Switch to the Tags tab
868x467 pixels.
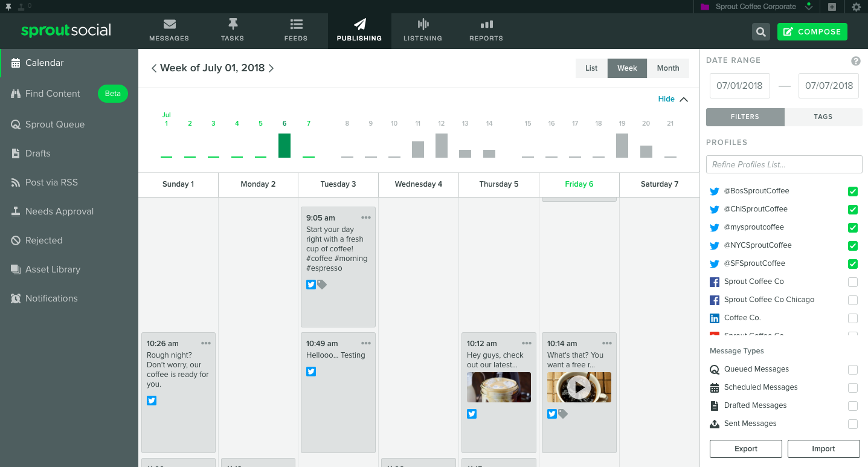[823, 117]
